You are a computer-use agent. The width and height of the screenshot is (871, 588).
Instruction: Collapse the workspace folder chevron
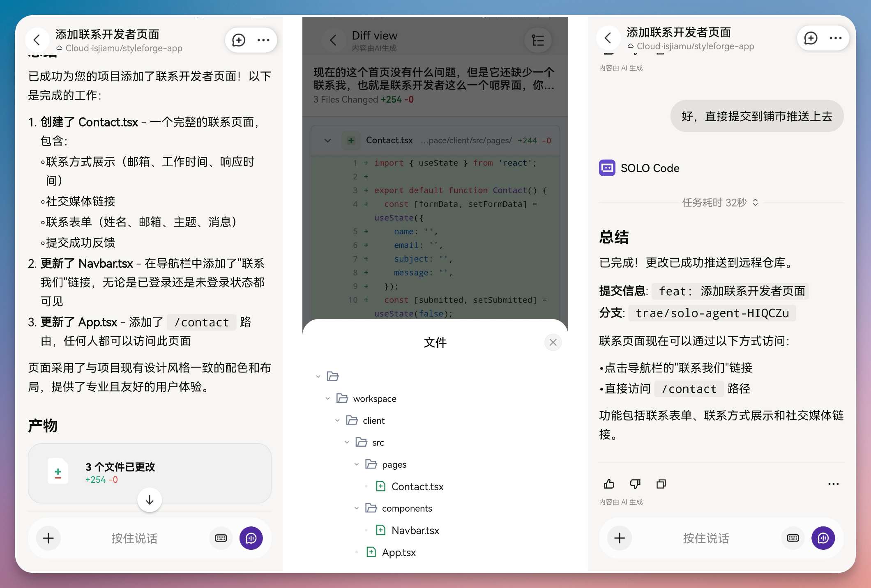pyautogui.click(x=327, y=398)
